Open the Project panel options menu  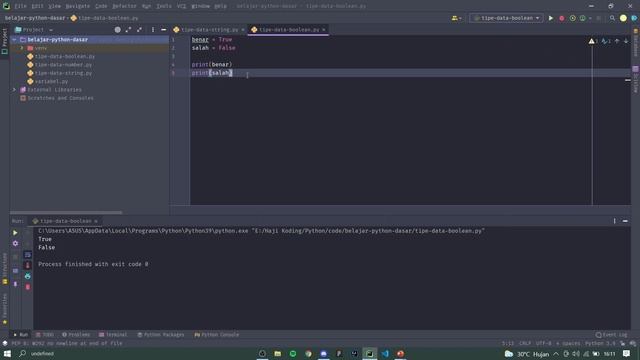(153, 30)
